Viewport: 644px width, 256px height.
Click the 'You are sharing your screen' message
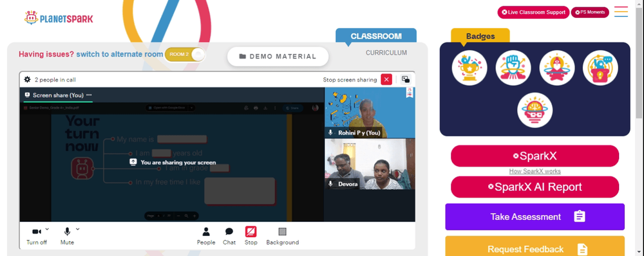point(173,162)
